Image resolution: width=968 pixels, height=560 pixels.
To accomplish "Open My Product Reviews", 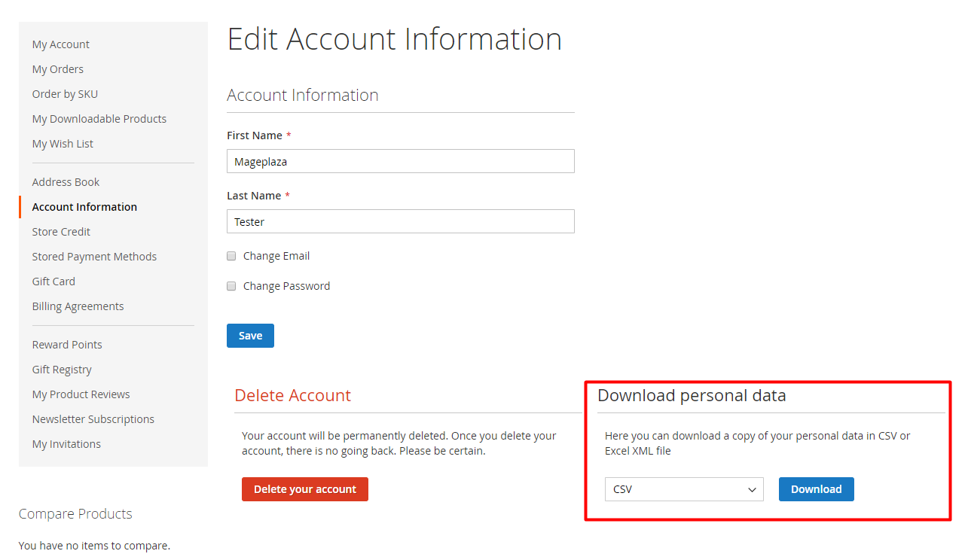I will tap(81, 394).
